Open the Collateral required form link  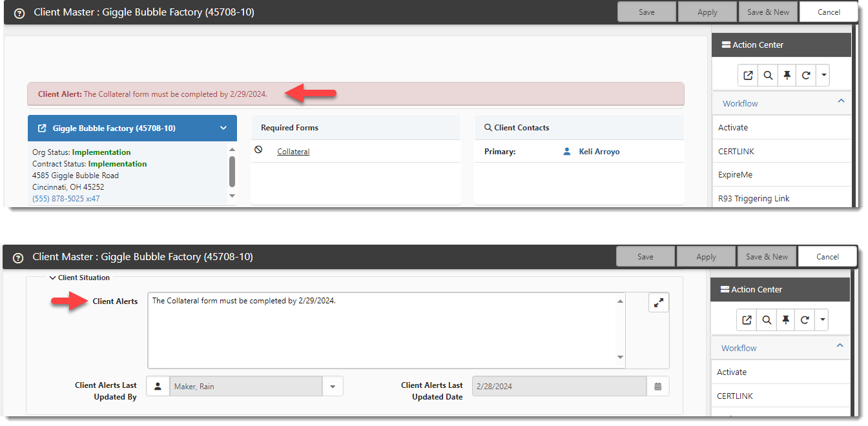[x=293, y=152]
